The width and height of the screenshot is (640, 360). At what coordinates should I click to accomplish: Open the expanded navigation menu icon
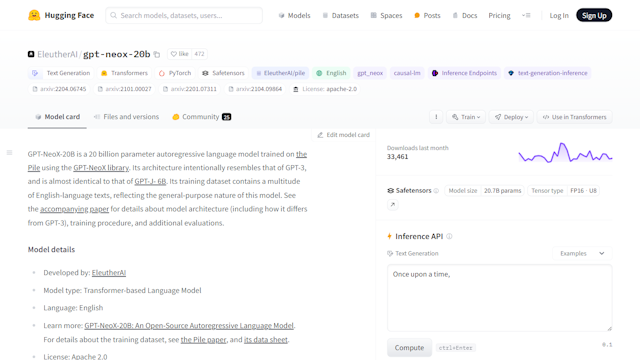click(x=526, y=16)
